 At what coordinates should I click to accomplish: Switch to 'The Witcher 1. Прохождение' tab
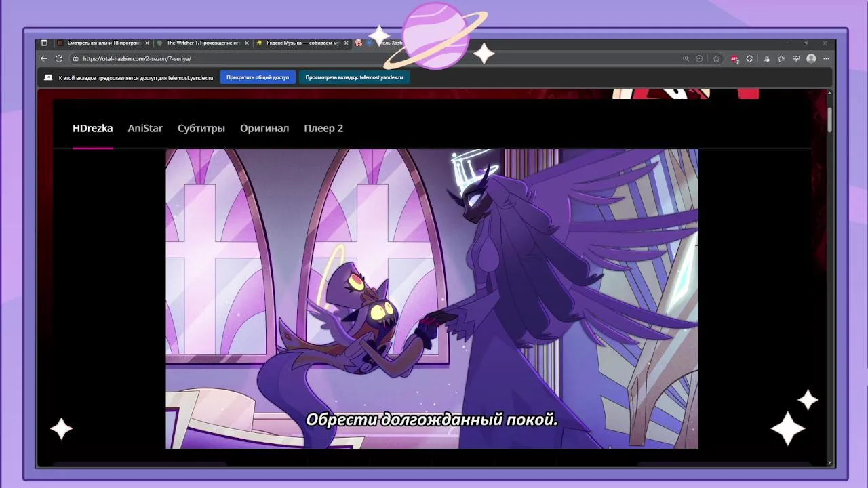click(203, 43)
